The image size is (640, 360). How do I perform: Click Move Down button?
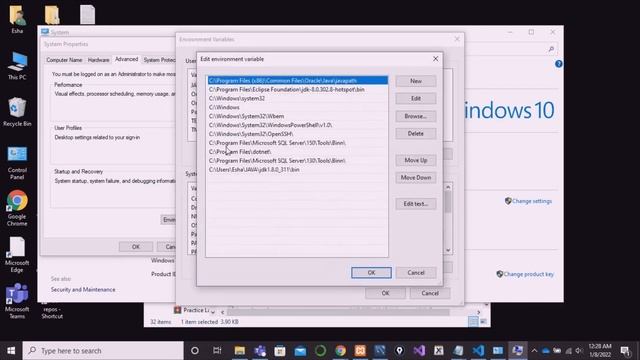[x=416, y=178]
